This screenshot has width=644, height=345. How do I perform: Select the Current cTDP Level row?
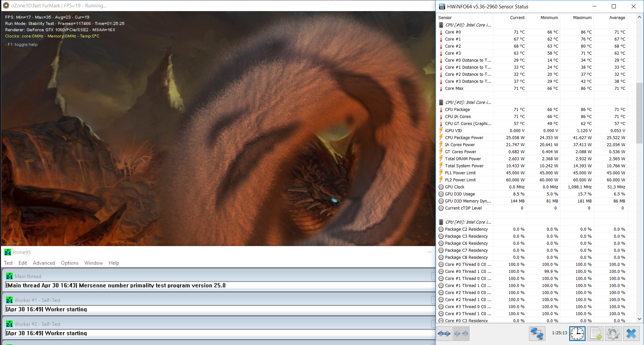pos(532,208)
